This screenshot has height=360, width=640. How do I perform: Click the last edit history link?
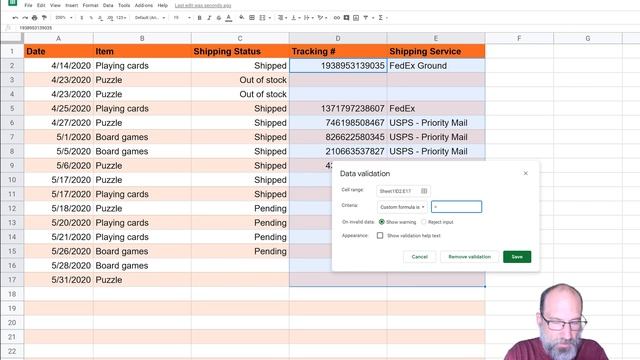click(203, 5)
